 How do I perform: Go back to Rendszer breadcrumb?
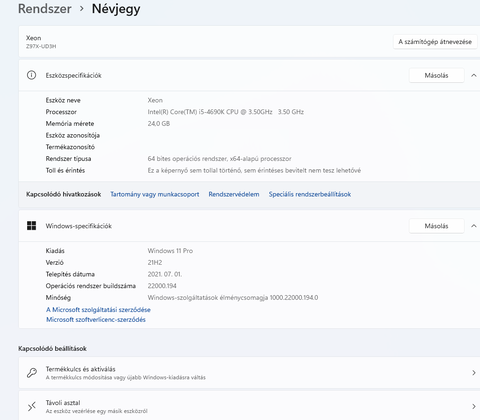pos(45,9)
